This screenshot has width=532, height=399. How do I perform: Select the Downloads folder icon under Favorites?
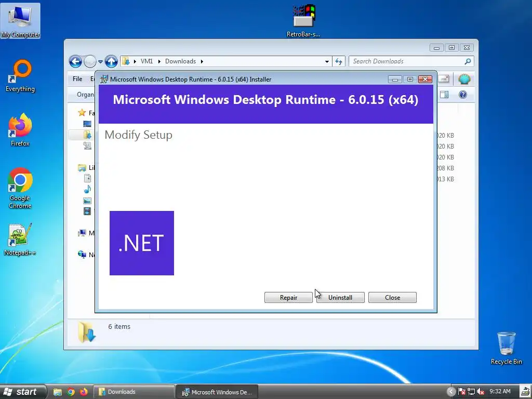[x=87, y=135]
